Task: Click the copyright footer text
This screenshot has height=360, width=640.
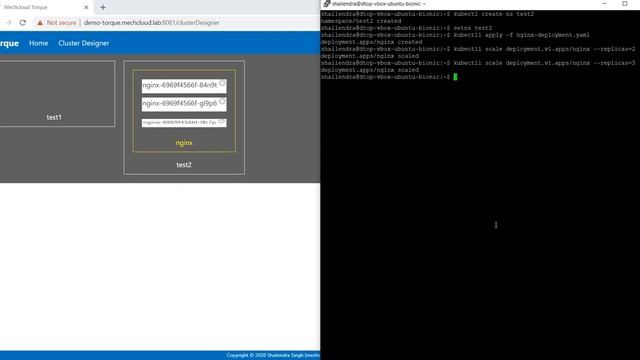Action: 273,356
